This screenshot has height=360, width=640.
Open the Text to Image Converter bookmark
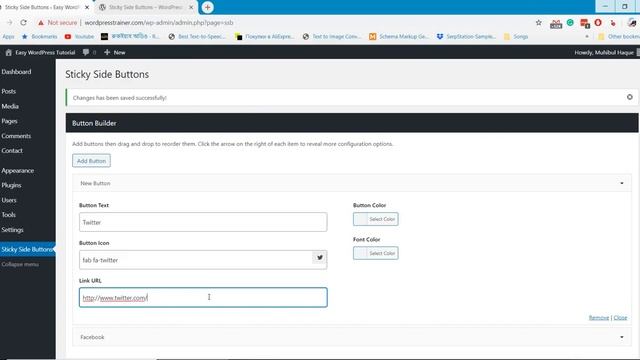tap(332, 36)
